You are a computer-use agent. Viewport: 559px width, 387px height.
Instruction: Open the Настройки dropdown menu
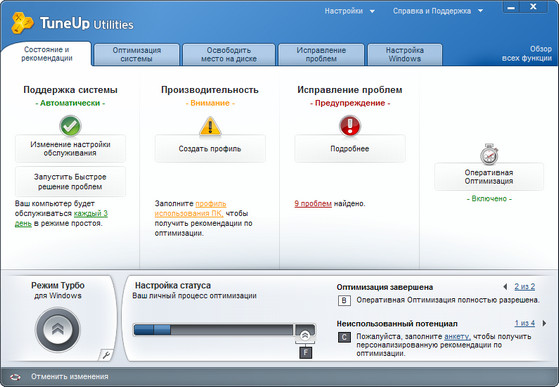[349, 11]
